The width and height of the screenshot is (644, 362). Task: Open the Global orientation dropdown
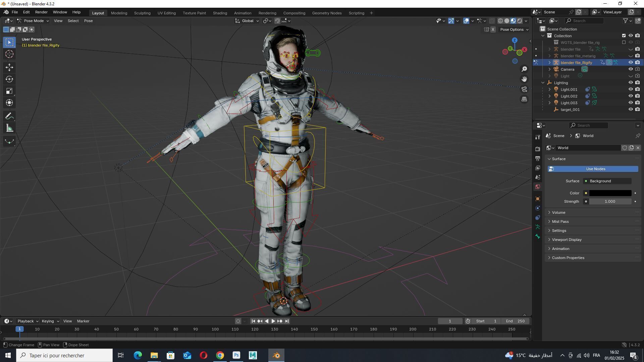247,21
